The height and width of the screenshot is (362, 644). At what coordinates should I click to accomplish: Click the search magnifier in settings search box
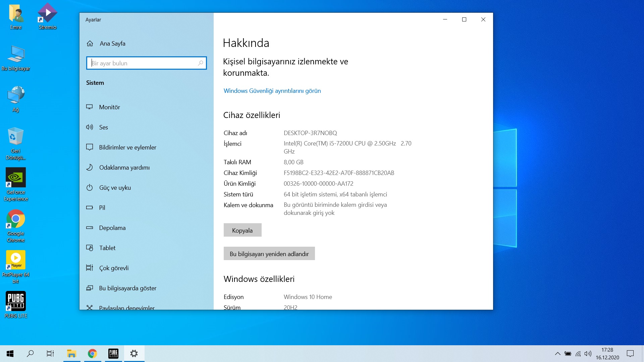point(201,63)
